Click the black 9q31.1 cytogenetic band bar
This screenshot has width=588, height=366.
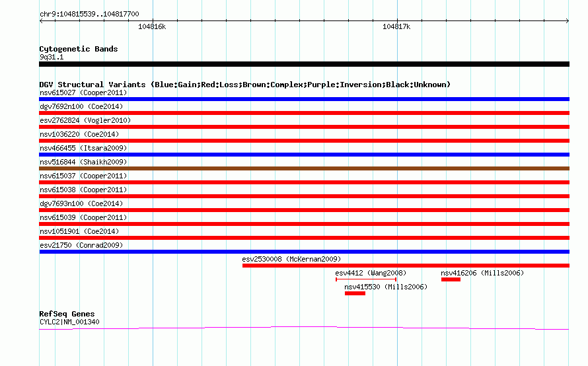point(304,64)
